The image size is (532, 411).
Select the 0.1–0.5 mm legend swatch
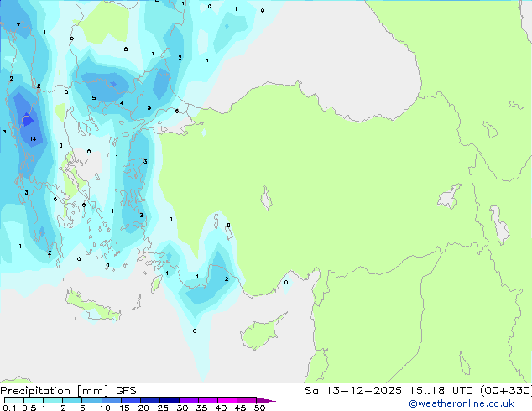(x=14, y=400)
